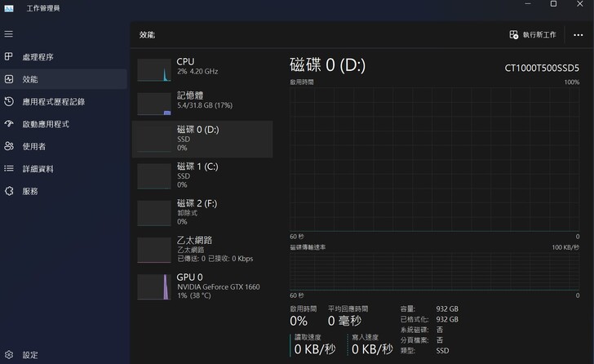Click the 磁碟傳輸速率 disk transfer rate graph
This screenshot has width=594, height=364.
click(x=434, y=270)
